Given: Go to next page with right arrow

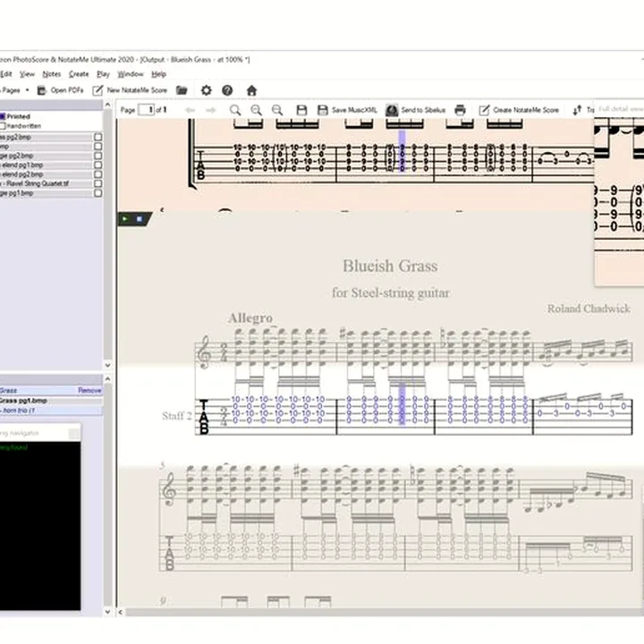Looking at the screenshot, I should [x=211, y=110].
